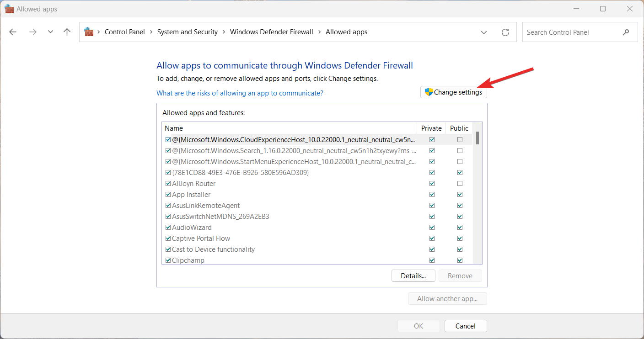The image size is (644, 339).
Task: Go up one level with Up arrow
Action: point(67,32)
